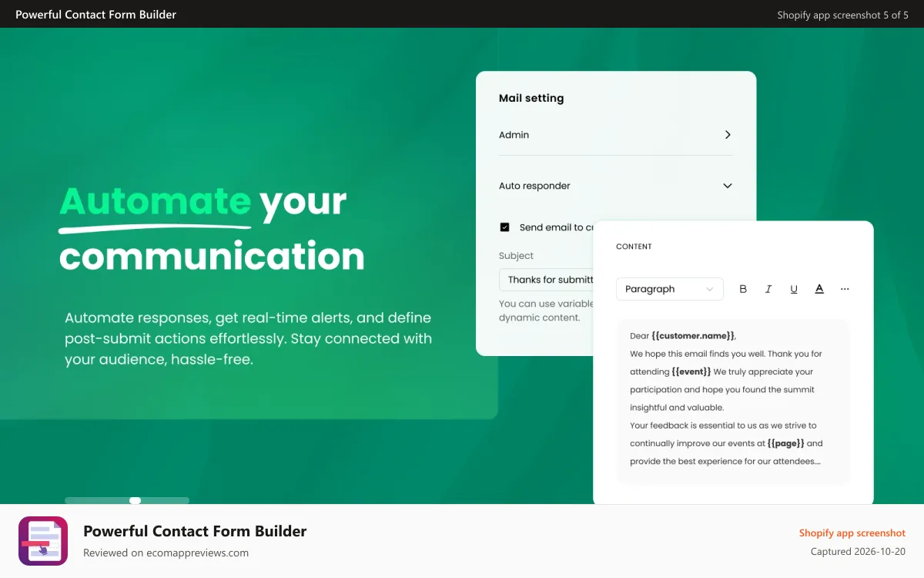Image resolution: width=924 pixels, height=578 pixels.
Task: Click inside the email content text area
Action: coord(733,401)
